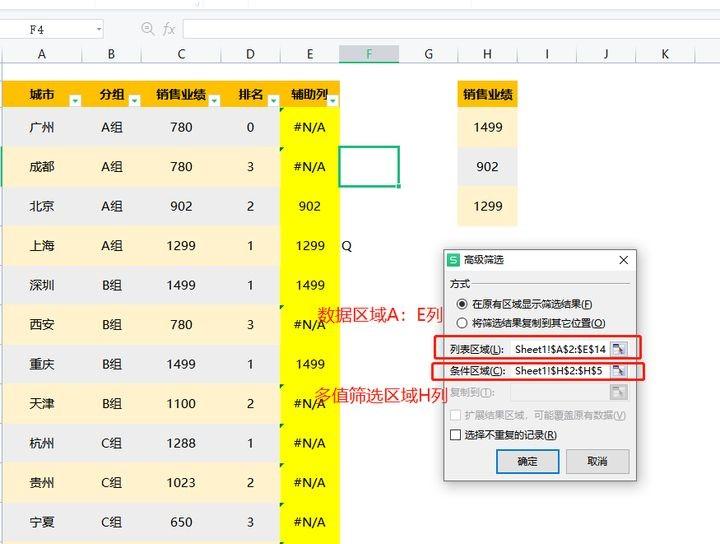Select column D header
720x544 pixels.
pyautogui.click(x=250, y=54)
